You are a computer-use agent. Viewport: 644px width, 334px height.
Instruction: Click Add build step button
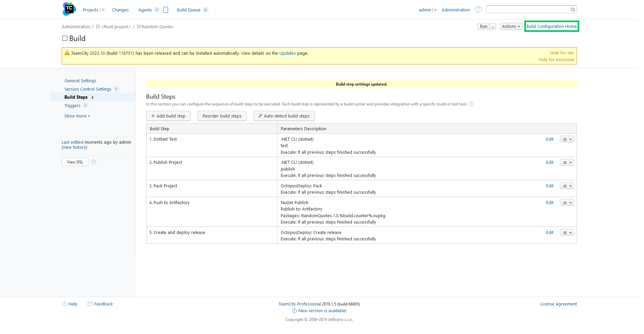point(168,116)
